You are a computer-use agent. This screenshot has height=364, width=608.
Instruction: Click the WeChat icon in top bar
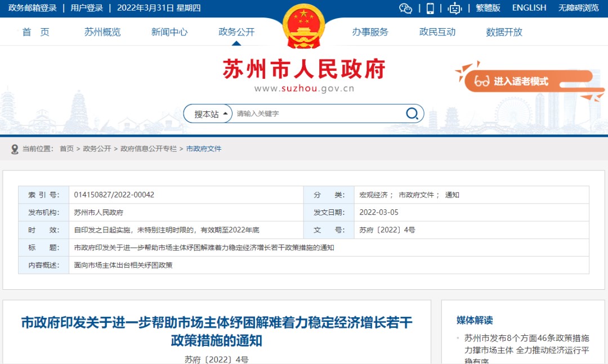(405, 8)
